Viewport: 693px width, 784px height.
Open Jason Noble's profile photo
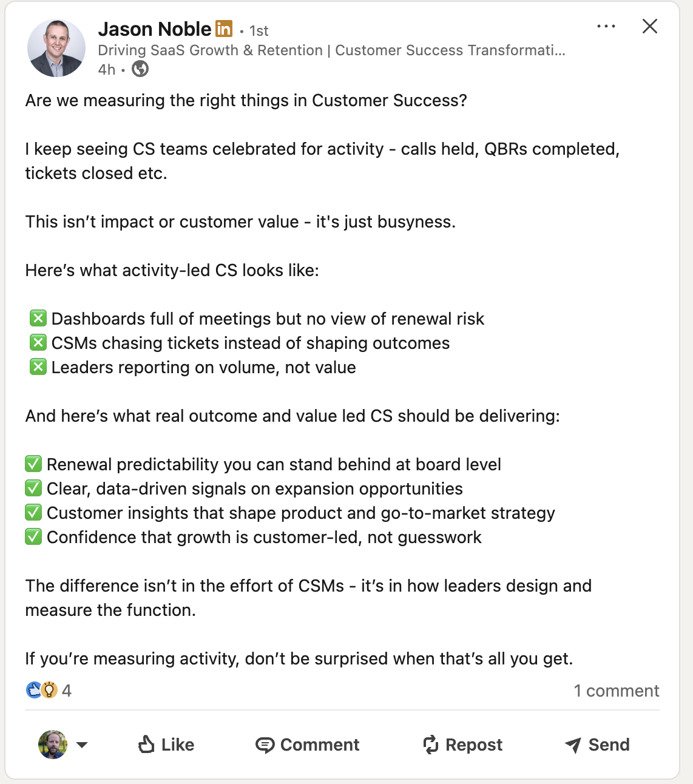click(56, 48)
